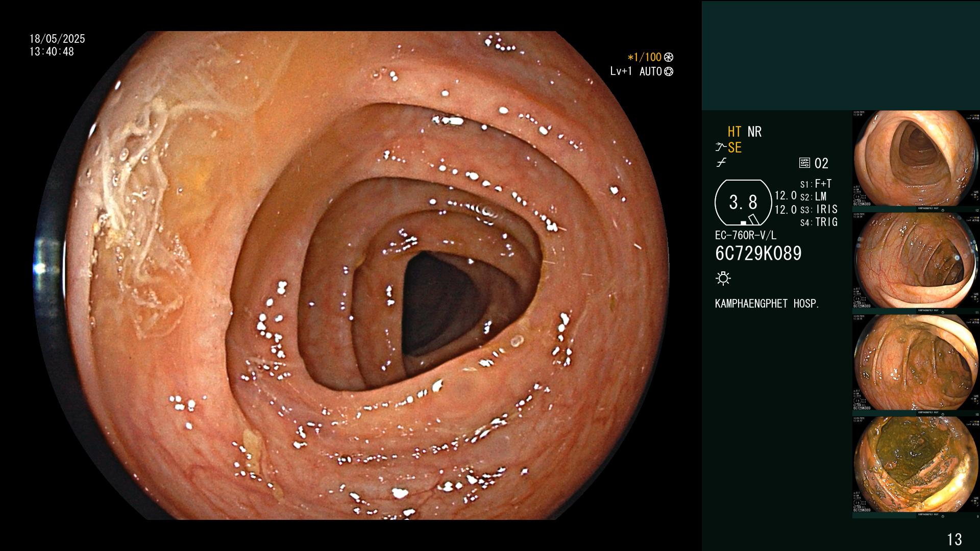Click the *1/100 shutter value text
The image size is (980, 551).
coord(644,57)
